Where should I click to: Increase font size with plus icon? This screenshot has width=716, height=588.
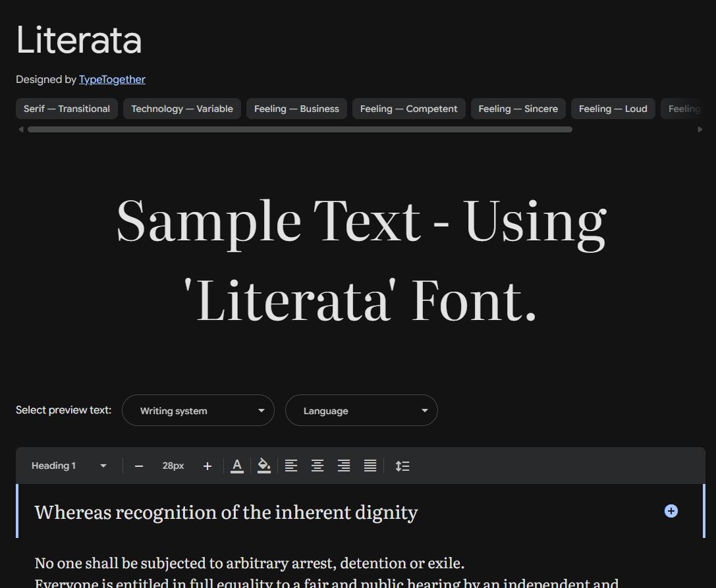pyautogui.click(x=207, y=466)
